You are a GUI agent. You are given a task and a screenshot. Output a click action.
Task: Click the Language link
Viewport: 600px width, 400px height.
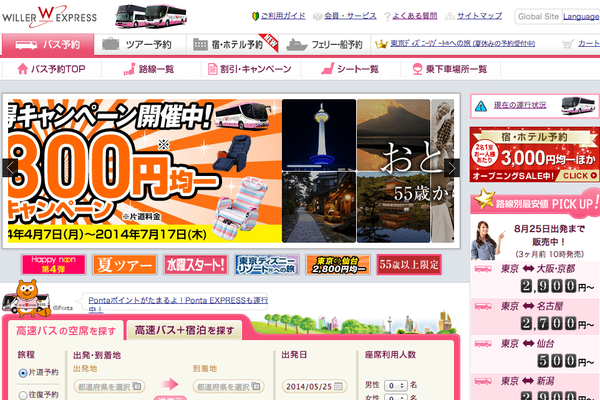[x=581, y=17]
